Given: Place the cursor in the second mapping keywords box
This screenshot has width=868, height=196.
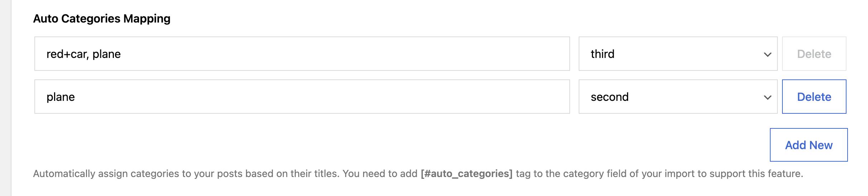Looking at the screenshot, I should [x=302, y=97].
